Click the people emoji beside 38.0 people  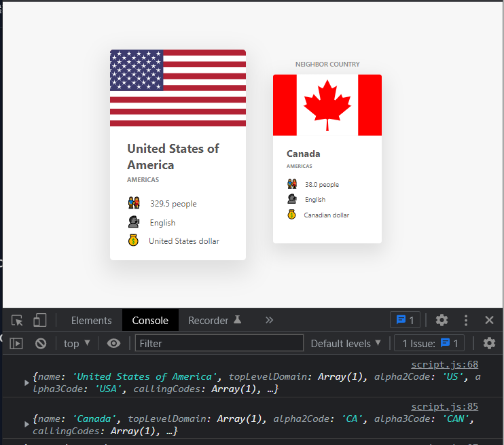pyautogui.click(x=292, y=183)
